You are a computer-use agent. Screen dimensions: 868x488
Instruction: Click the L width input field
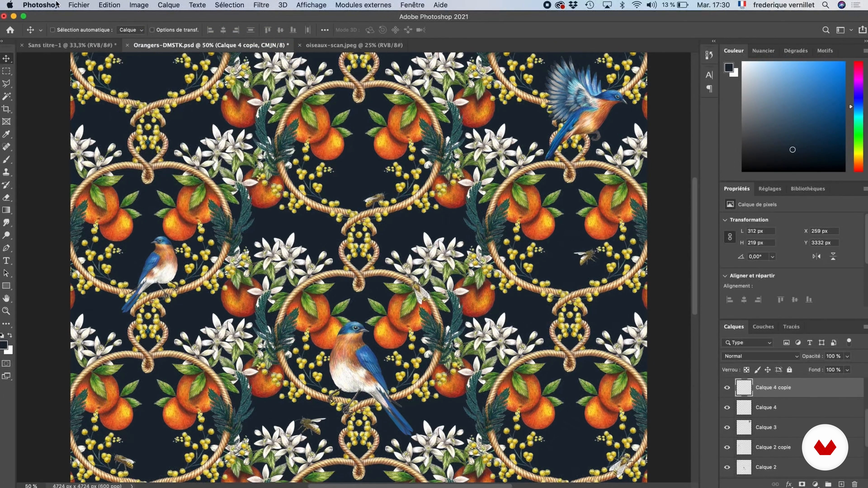pyautogui.click(x=760, y=231)
